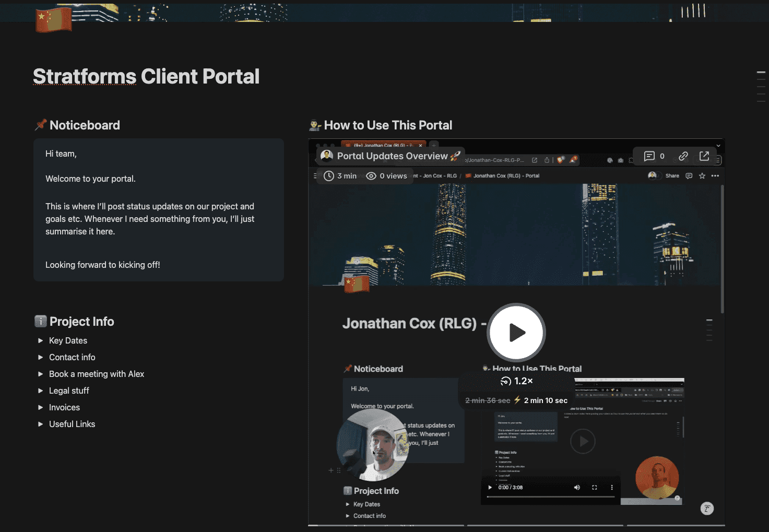Click the 'Hi team,' line in the callout
This screenshot has width=769, height=532.
pos(61,153)
